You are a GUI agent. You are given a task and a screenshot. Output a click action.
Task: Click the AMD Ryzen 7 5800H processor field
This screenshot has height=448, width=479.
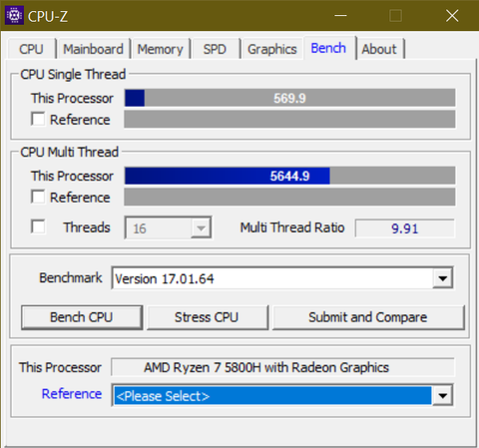(282, 367)
